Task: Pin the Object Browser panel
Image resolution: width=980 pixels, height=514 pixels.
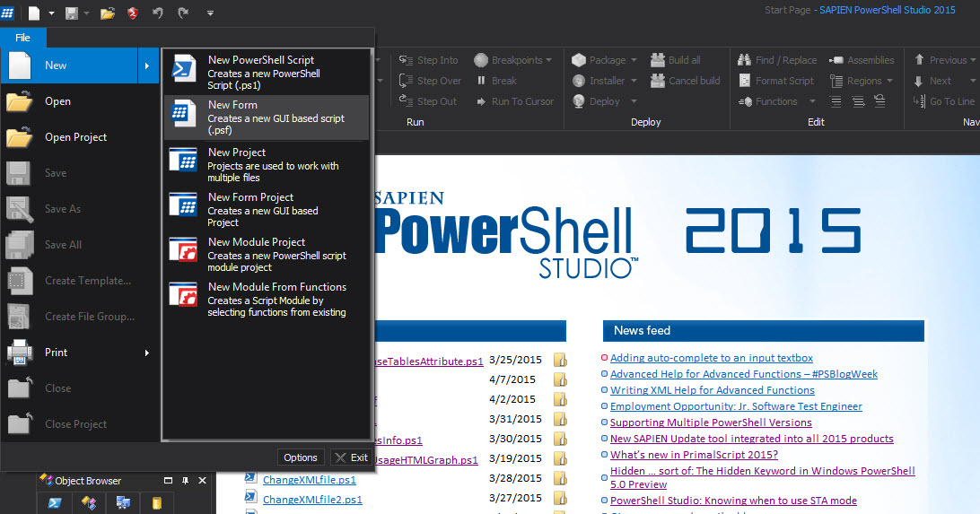Action: pos(185,480)
